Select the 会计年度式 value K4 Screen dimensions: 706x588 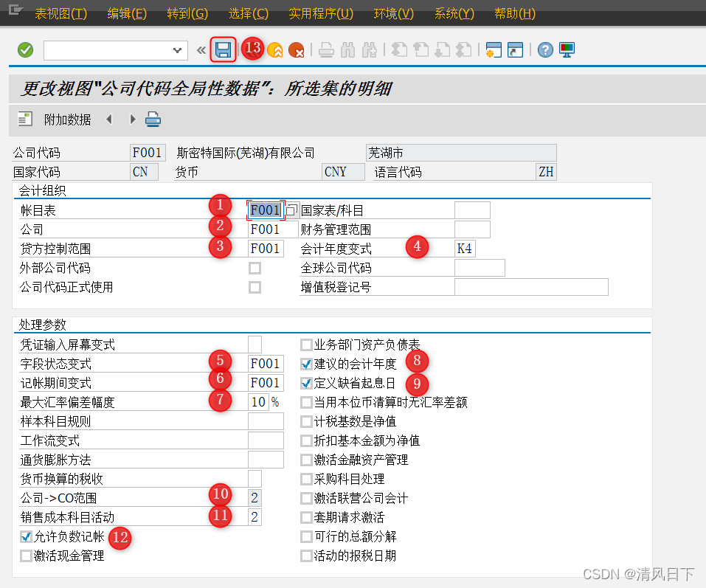coord(466,249)
